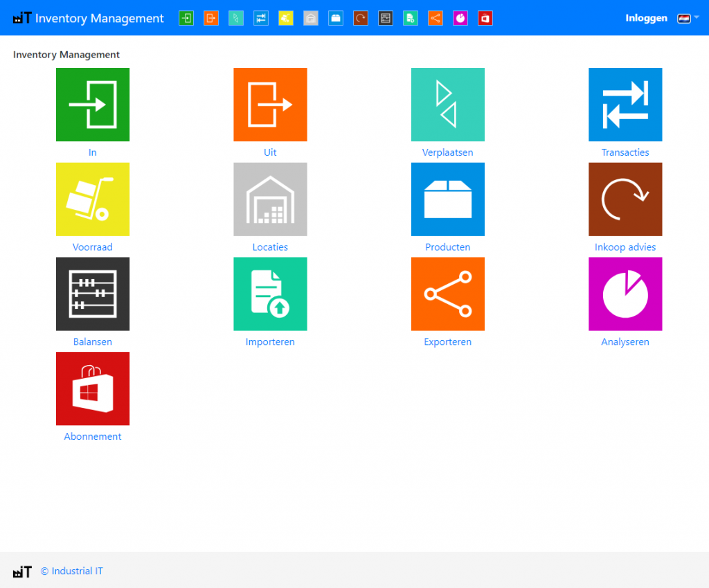Click the small yellow stock icon in navbar
Viewport: 709px width, 588px height.
coord(286,18)
